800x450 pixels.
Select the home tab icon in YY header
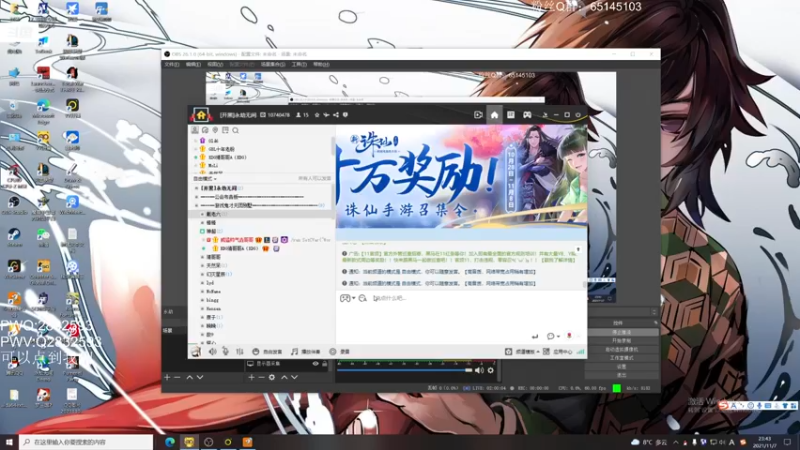(x=494, y=115)
